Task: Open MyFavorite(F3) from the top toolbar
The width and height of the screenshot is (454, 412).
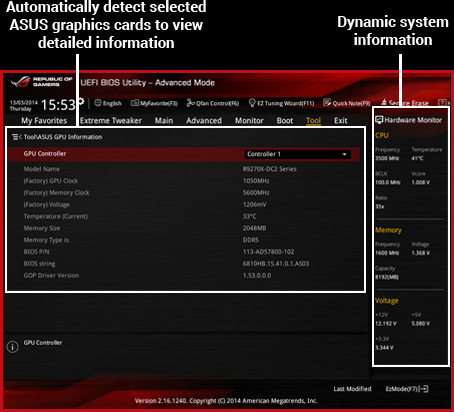Action: 154,103
